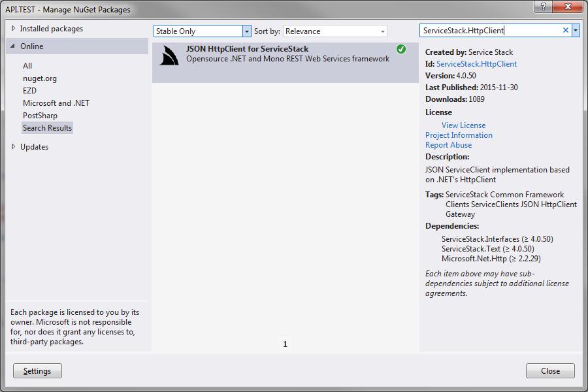Clear the search box with the X icon
The image size is (588, 392).
[566, 31]
